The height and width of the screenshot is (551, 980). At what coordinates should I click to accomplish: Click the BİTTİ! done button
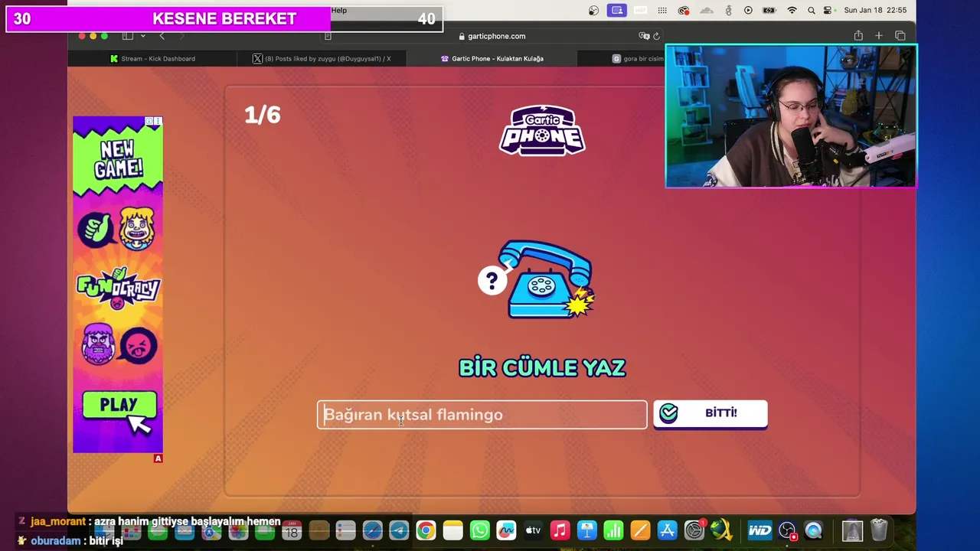[710, 413]
